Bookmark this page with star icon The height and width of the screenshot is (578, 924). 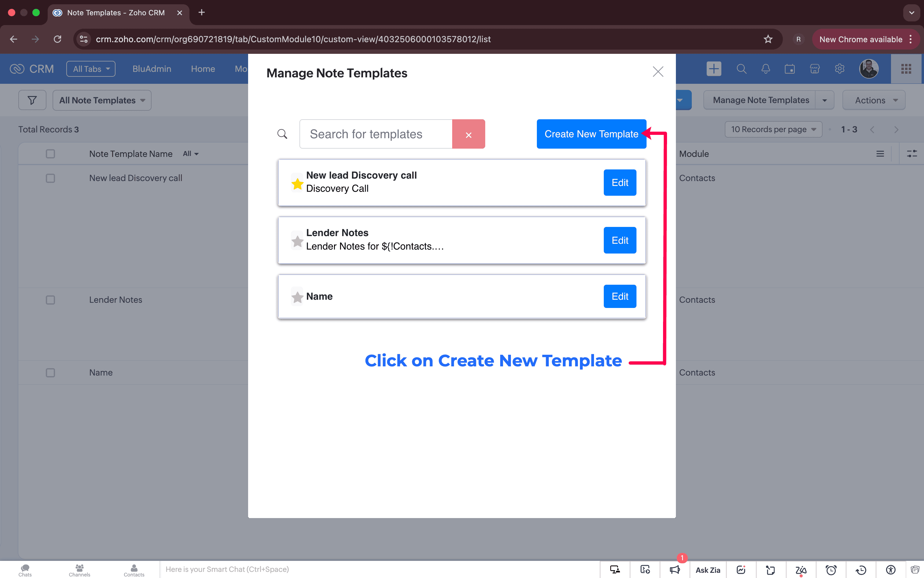click(x=768, y=39)
